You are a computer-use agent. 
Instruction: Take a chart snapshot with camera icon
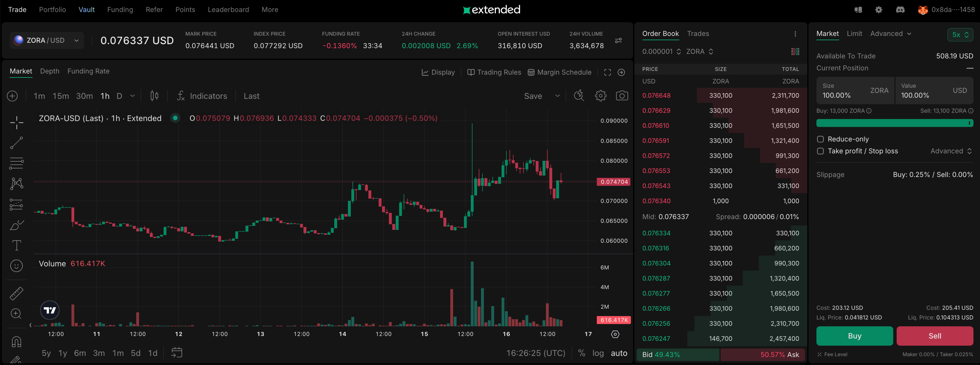pos(622,96)
